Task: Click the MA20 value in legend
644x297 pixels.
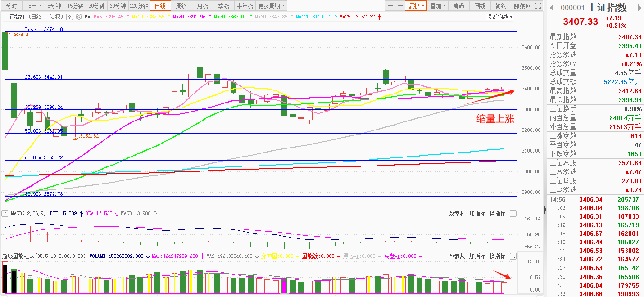Action: point(190,17)
